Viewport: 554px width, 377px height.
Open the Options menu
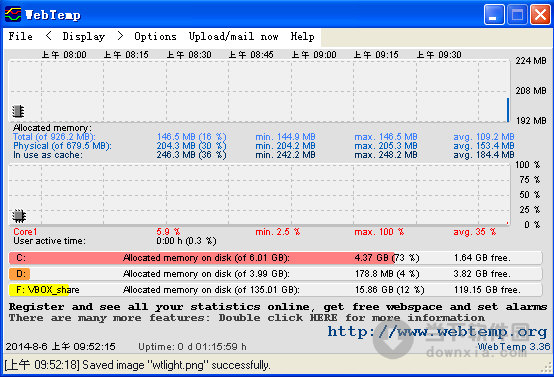pos(155,36)
